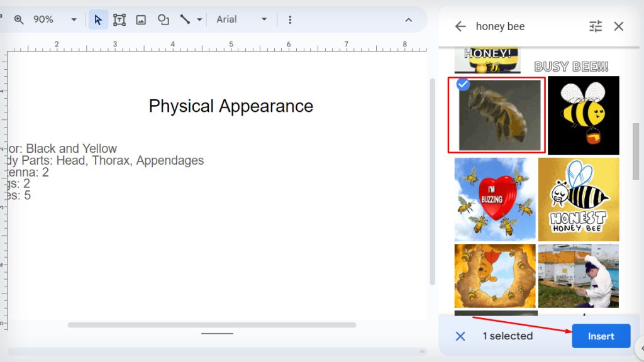Select the Shape tool
The width and height of the screenshot is (644, 362).
[x=163, y=19]
